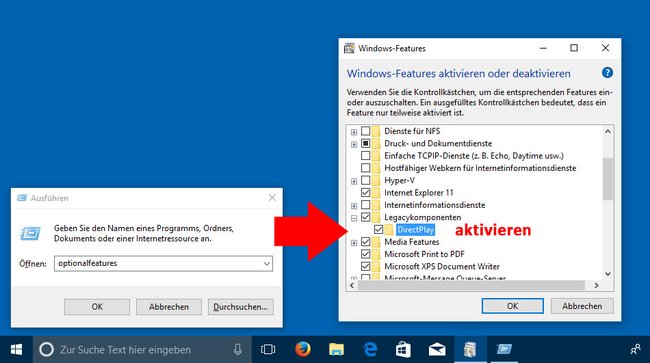Open the Mail app in taskbar
The image size is (650, 363).
click(437, 350)
